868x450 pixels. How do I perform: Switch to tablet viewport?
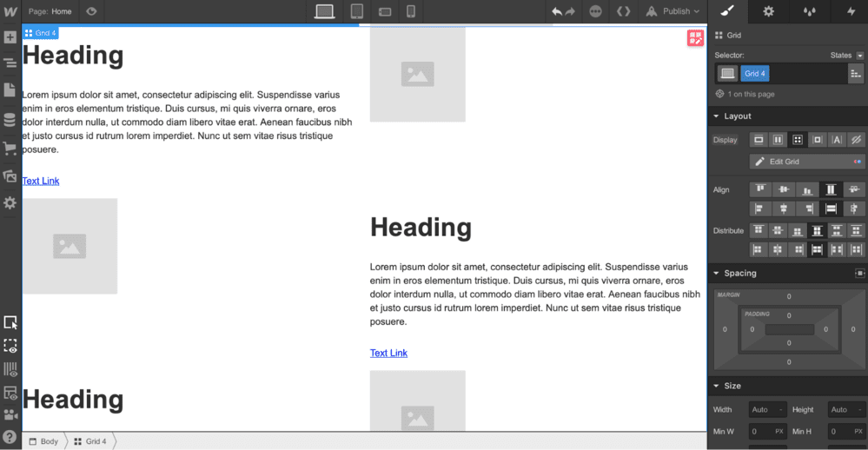(356, 11)
